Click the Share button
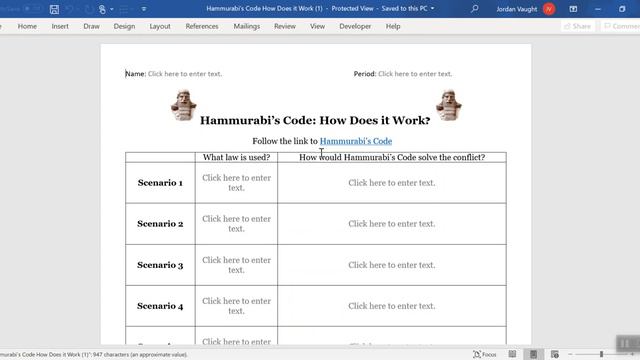Viewport: 640px width, 360px height. 578,26
